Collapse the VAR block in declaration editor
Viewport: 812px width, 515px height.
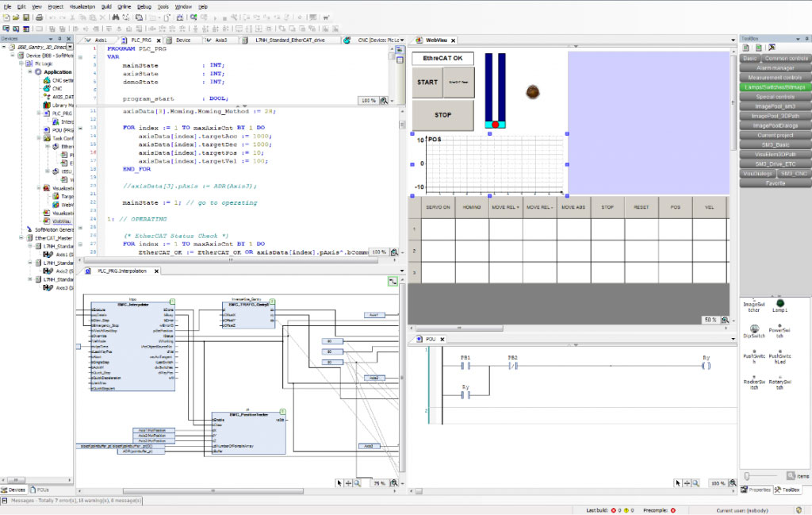coord(80,57)
